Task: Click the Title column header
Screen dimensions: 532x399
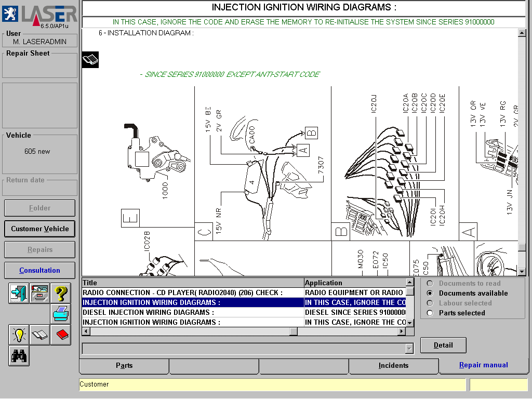Action: [193, 283]
